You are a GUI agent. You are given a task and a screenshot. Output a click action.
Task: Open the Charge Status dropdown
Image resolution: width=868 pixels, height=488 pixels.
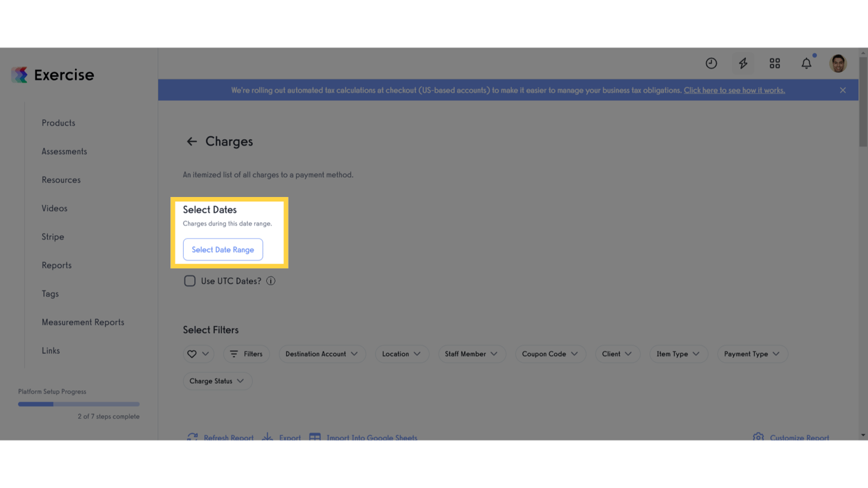click(217, 381)
